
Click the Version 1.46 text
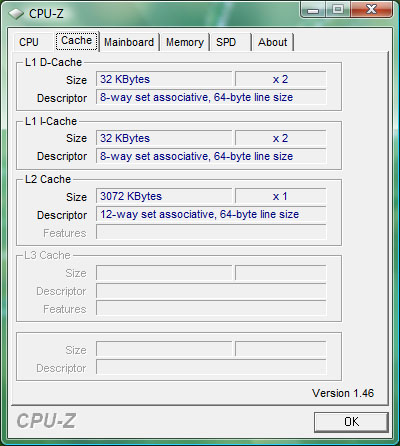pyautogui.click(x=343, y=393)
